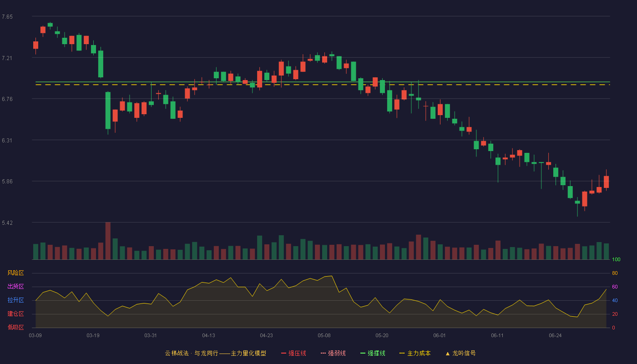Click the red 20 indicator axis value
Viewport: 637px width, 364px height.
pyautogui.click(x=615, y=314)
